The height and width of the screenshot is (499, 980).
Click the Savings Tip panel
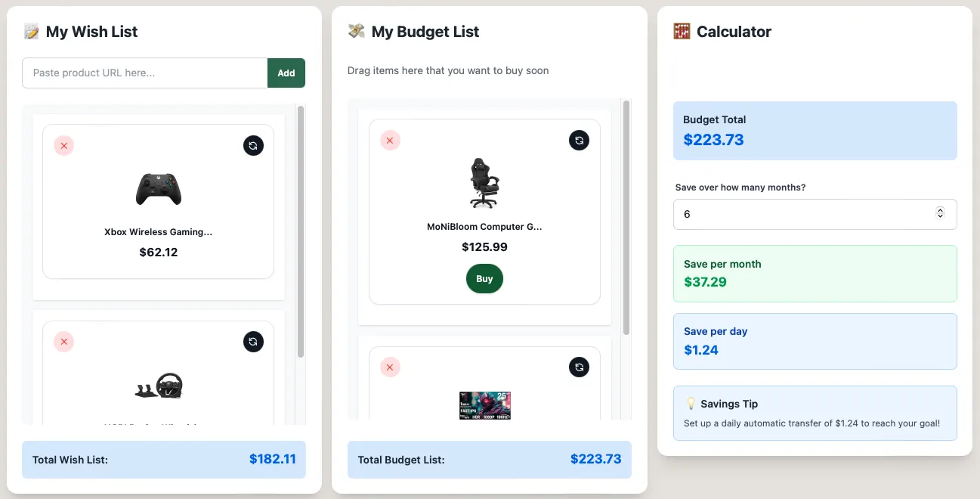click(x=815, y=413)
